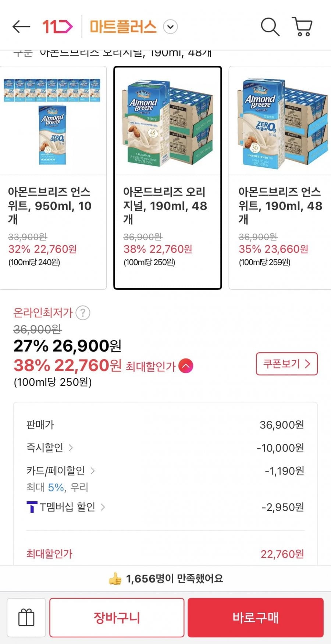This screenshot has height=644, width=331.
Task: Tap the thumbs-up satisfaction icon
Action: [x=115, y=579]
